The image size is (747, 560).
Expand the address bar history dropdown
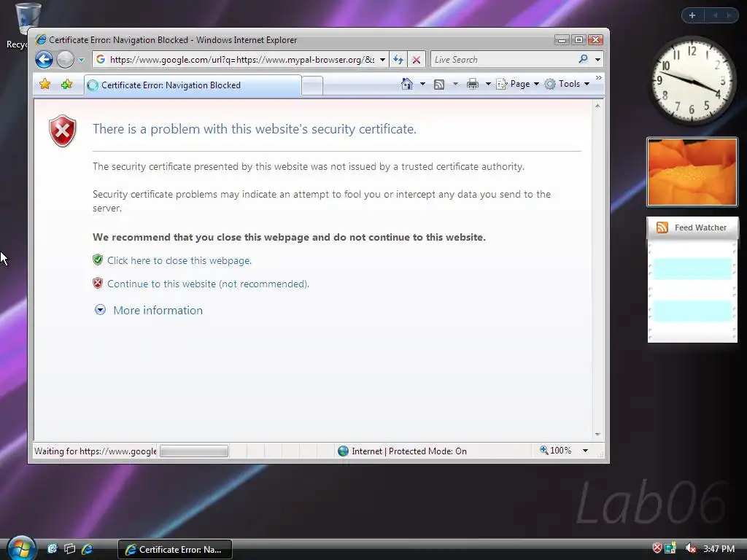pos(382,60)
